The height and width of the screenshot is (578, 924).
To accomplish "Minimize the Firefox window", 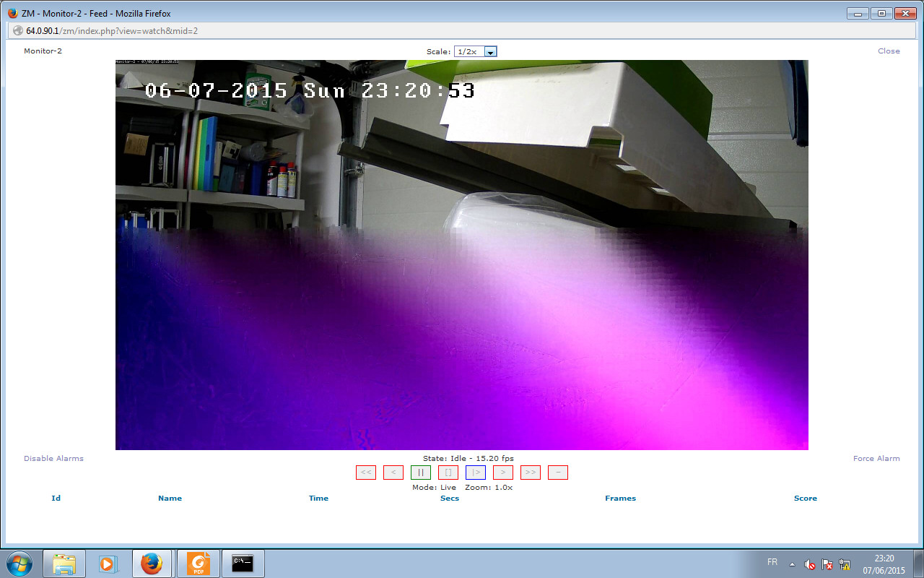I will coord(858,13).
